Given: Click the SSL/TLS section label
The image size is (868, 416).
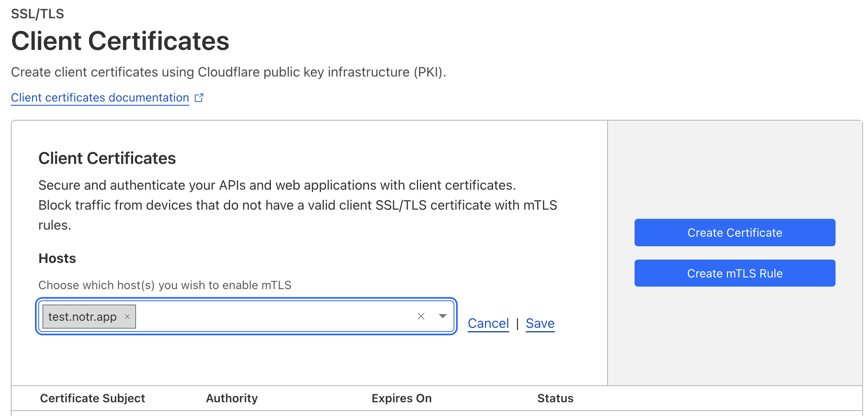Looking at the screenshot, I should tap(37, 14).
